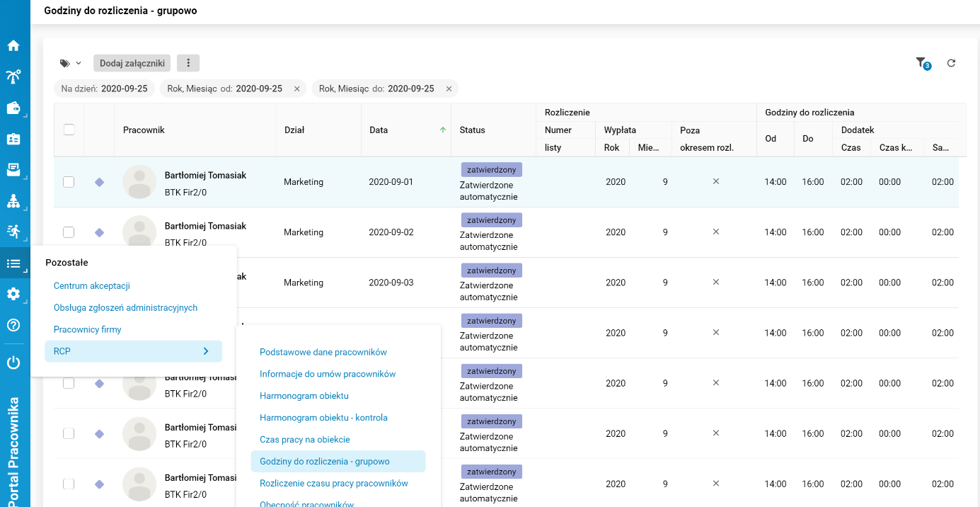Screen dimensions: 980x507
Task: Tick the select-all checkbox in header
Action: 69,130
